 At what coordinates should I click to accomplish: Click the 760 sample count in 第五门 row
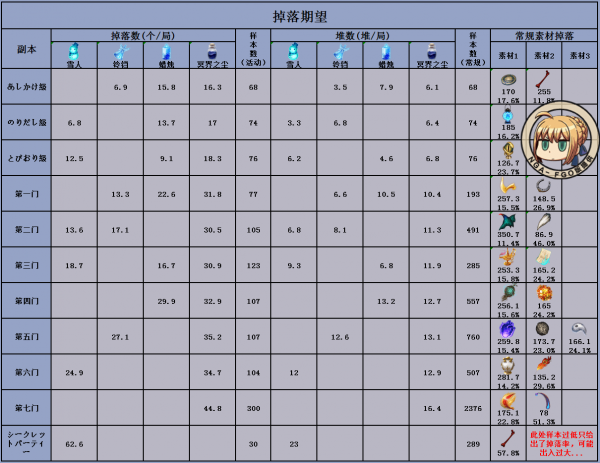point(473,337)
